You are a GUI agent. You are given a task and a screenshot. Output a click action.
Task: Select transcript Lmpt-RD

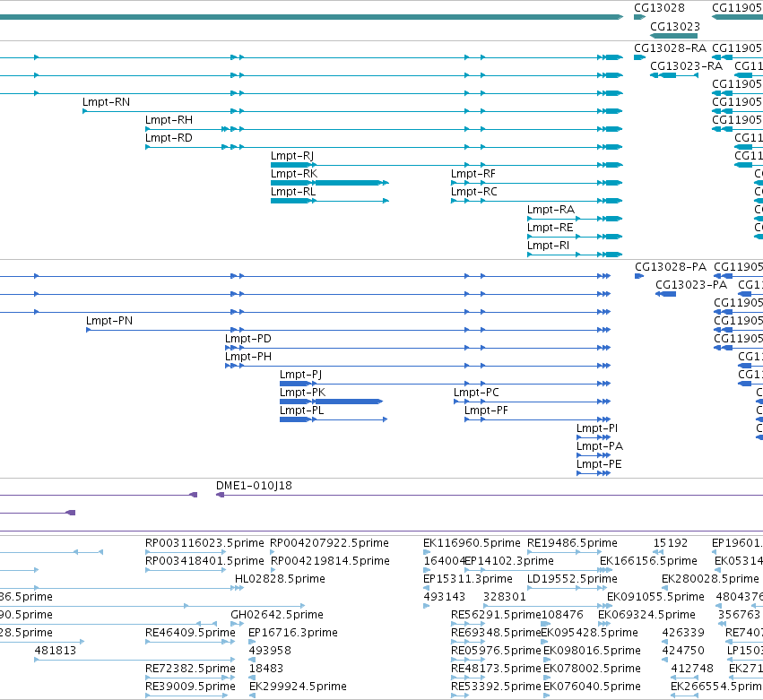pyautogui.click(x=169, y=138)
